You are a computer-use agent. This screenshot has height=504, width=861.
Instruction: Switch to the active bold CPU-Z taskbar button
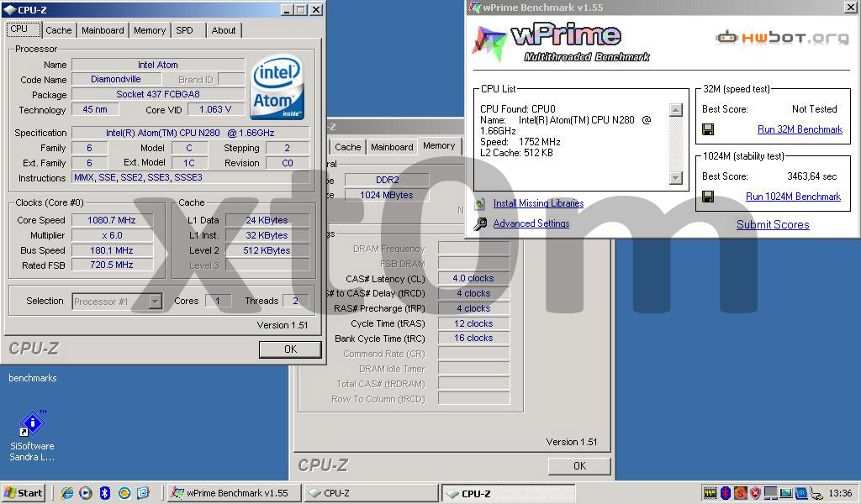508,493
